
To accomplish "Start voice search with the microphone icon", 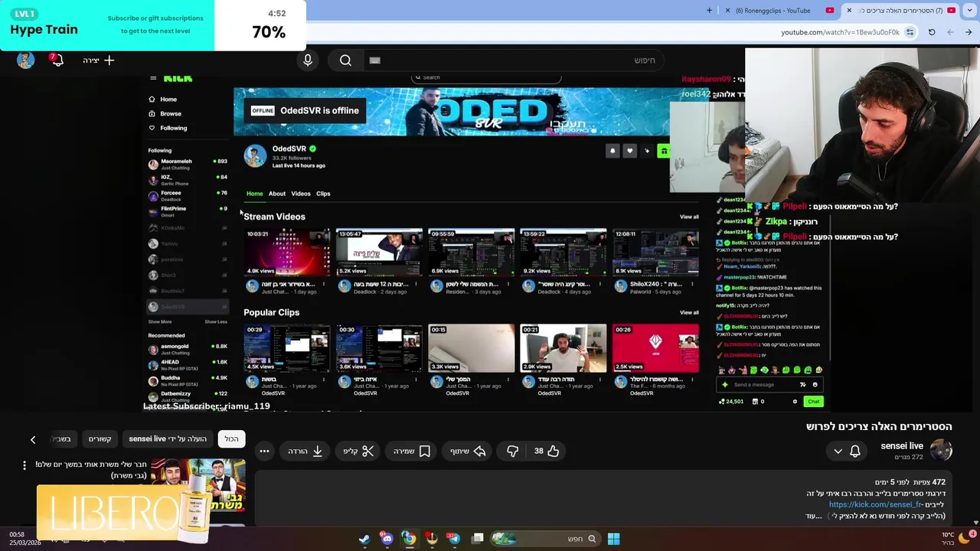I will (x=308, y=60).
